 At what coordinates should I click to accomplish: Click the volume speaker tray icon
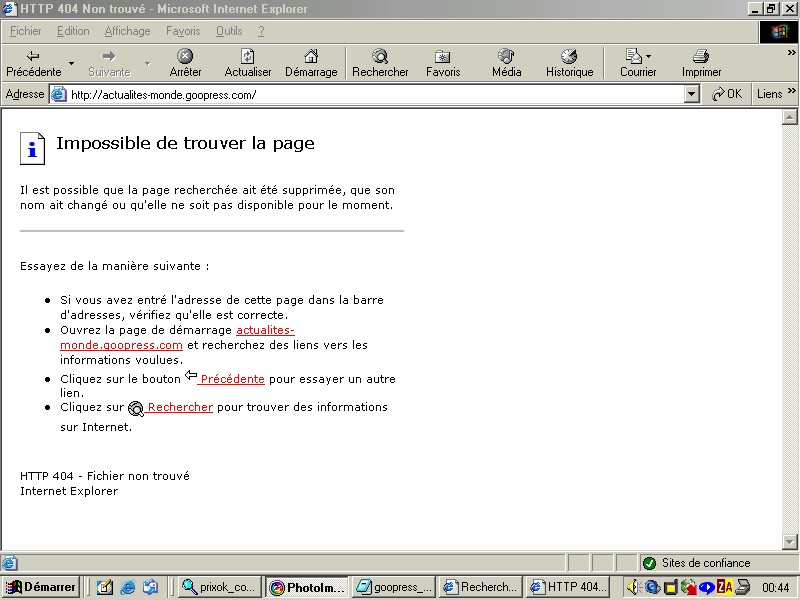[633, 587]
